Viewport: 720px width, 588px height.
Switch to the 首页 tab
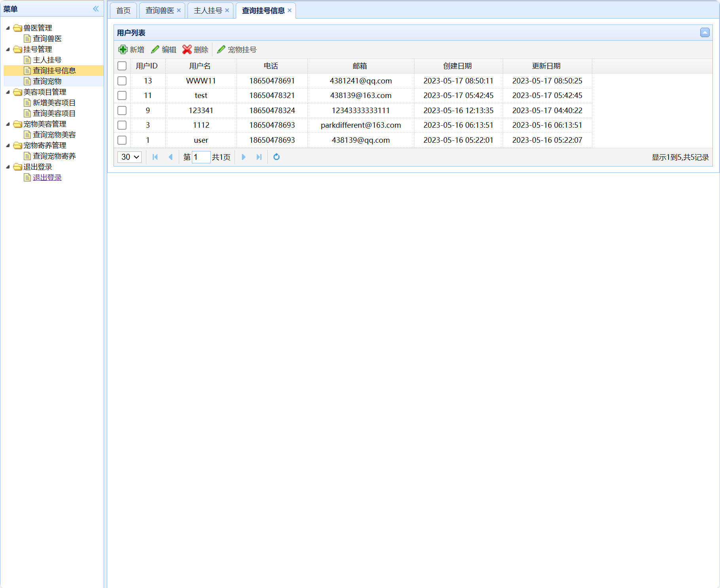(123, 11)
